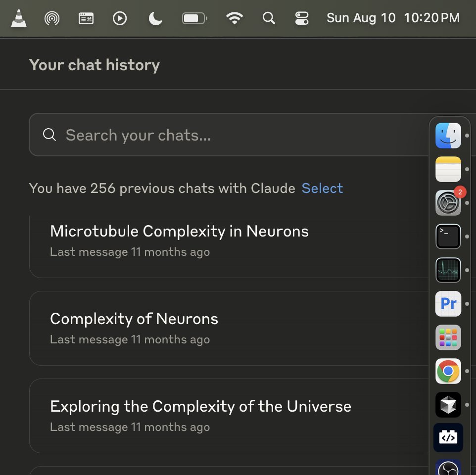The width and height of the screenshot is (476, 475).
Task: Open the keyboard shortcut window icon in menu bar
Action: (x=86, y=18)
